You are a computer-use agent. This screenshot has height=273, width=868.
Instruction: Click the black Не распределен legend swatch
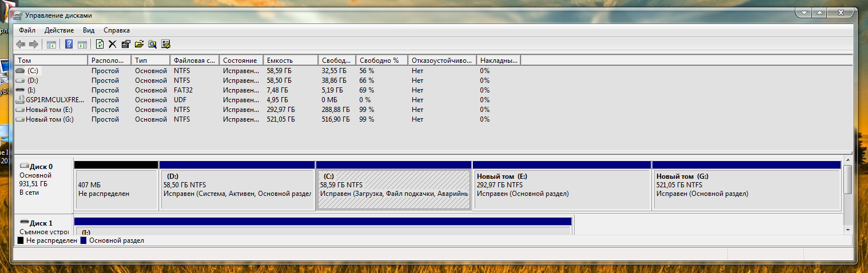click(21, 240)
